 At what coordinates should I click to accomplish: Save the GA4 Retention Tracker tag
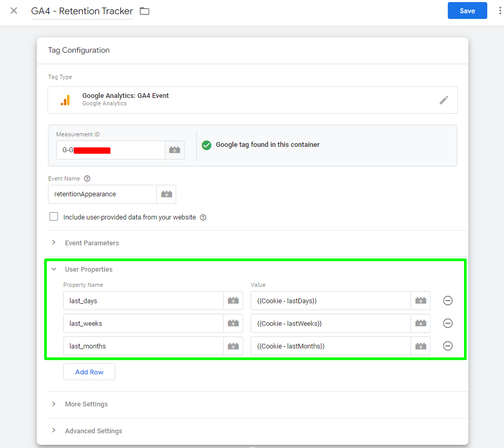point(467,11)
